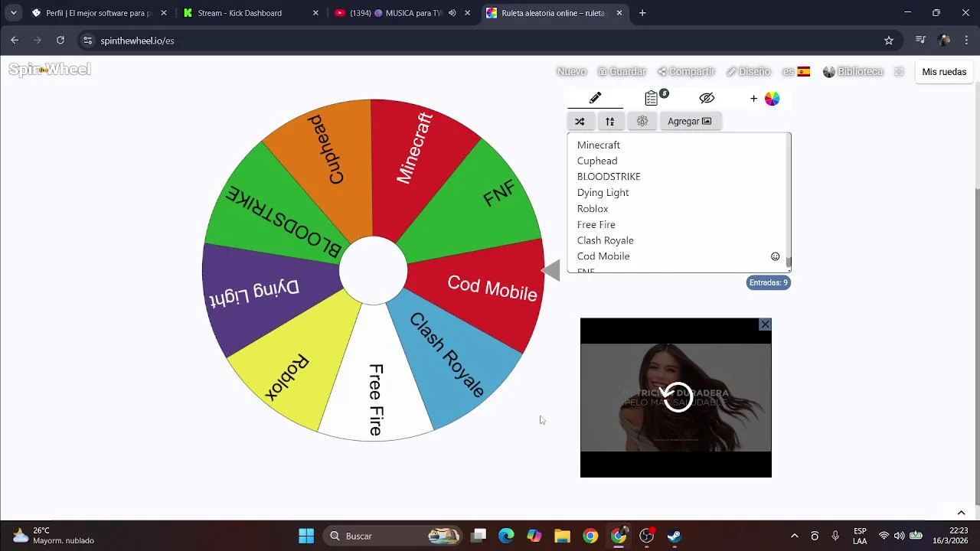Open the es language selector
The height and width of the screenshot is (551, 980).
796,71
